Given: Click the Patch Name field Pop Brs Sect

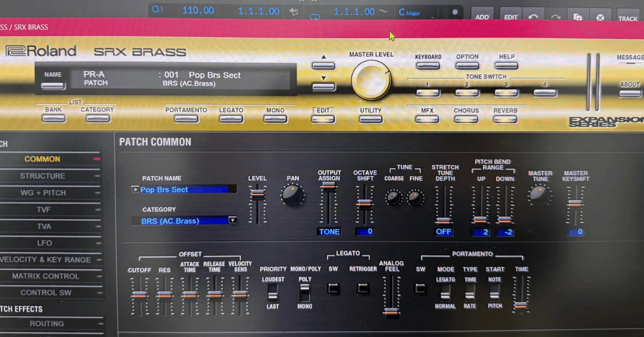Looking at the screenshot, I should coord(184,189).
